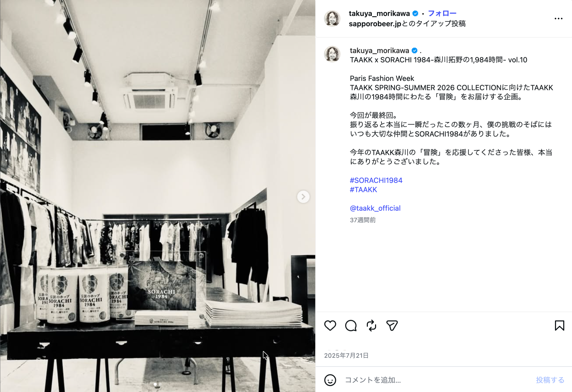This screenshot has height=392, width=572.
Task: Repost using the arrows icon
Action: point(371,326)
